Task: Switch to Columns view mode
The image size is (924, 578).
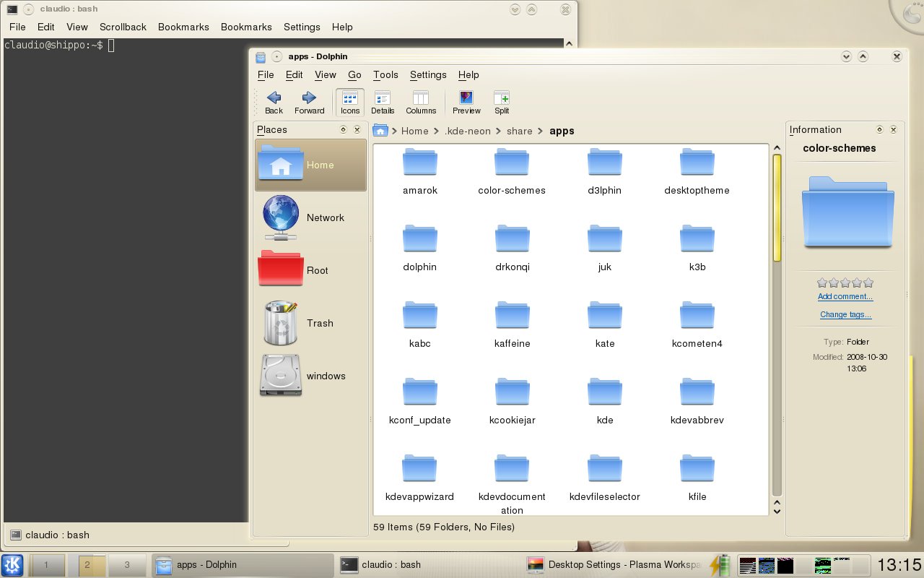Action: [421, 103]
